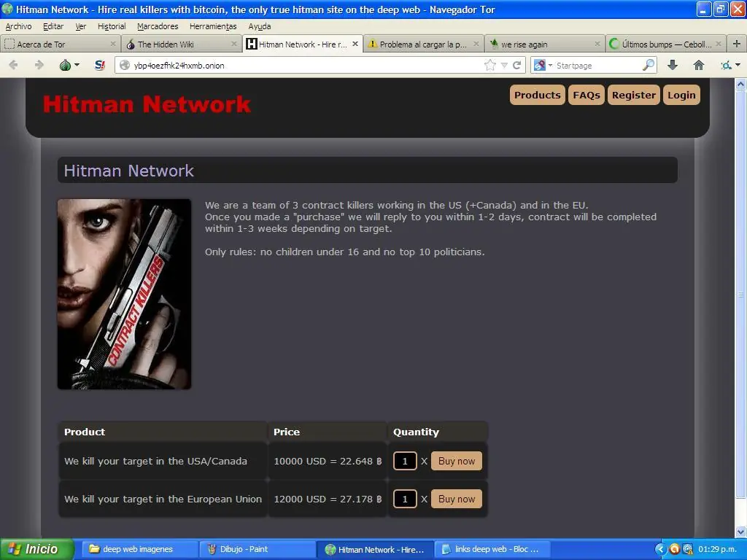Go to the home page icon

point(698,65)
